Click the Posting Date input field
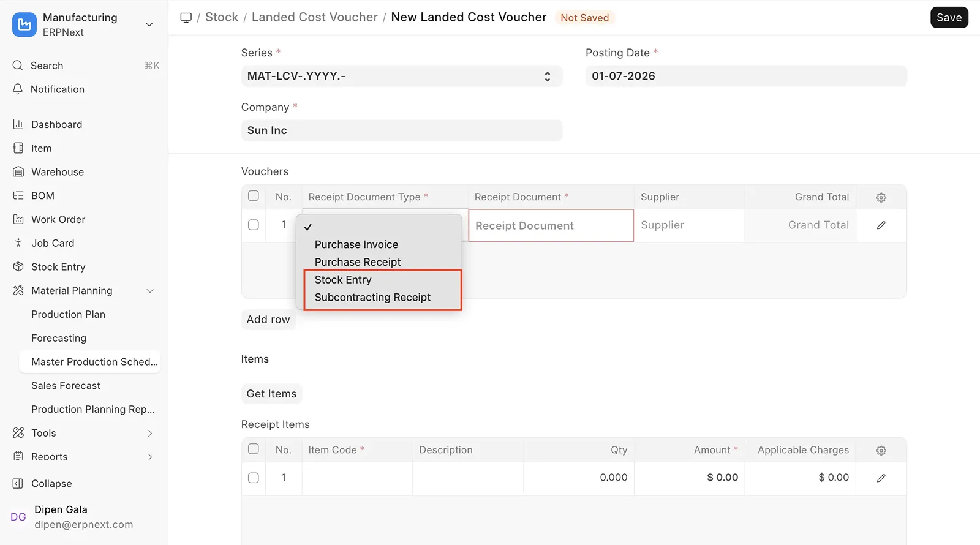Image resolution: width=980 pixels, height=545 pixels. click(x=745, y=77)
